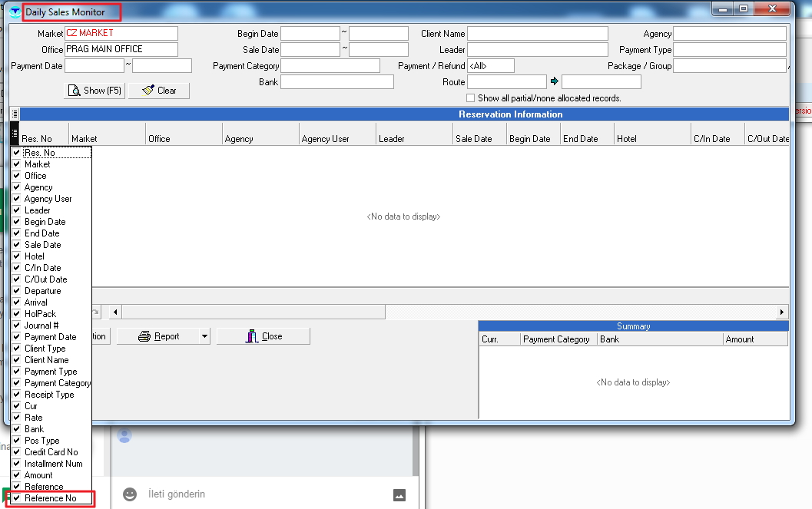Open the band chooser beside Reservation Information
The width and height of the screenshot is (812, 509).
click(x=15, y=114)
